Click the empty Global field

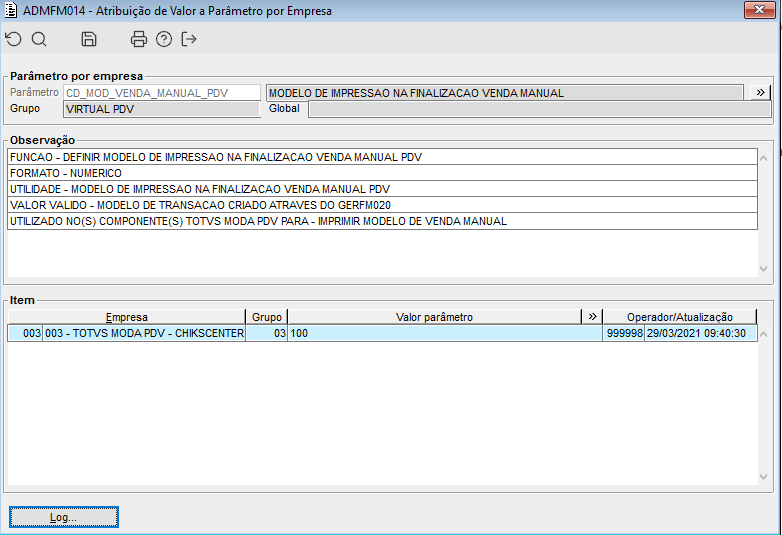(540, 109)
